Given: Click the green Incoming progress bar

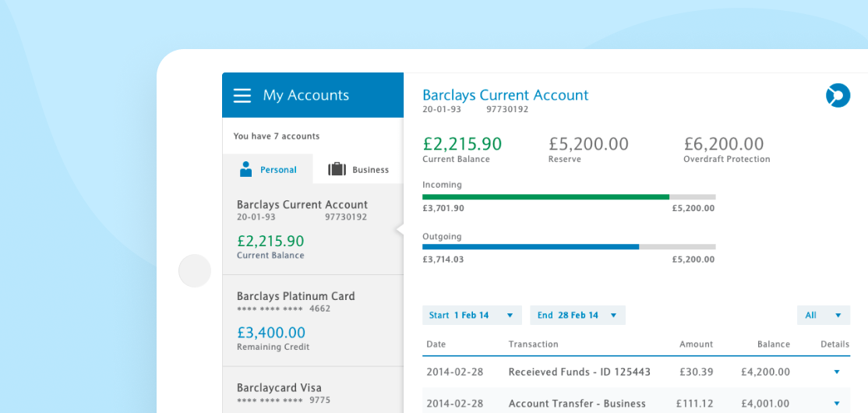Looking at the screenshot, I should coord(545,196).
